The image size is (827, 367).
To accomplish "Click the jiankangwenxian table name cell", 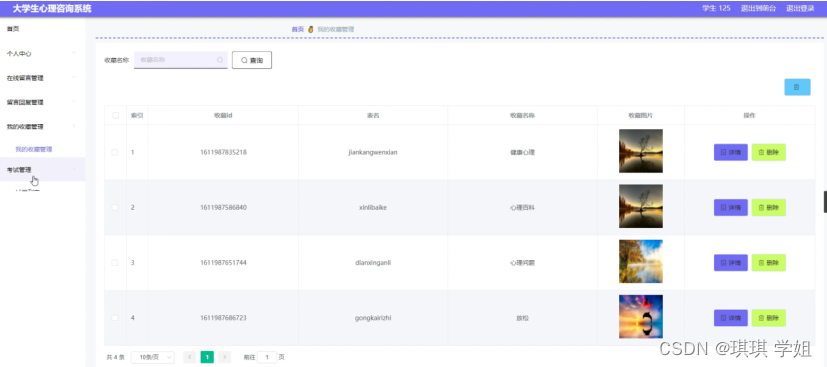I will pos(373,152).
